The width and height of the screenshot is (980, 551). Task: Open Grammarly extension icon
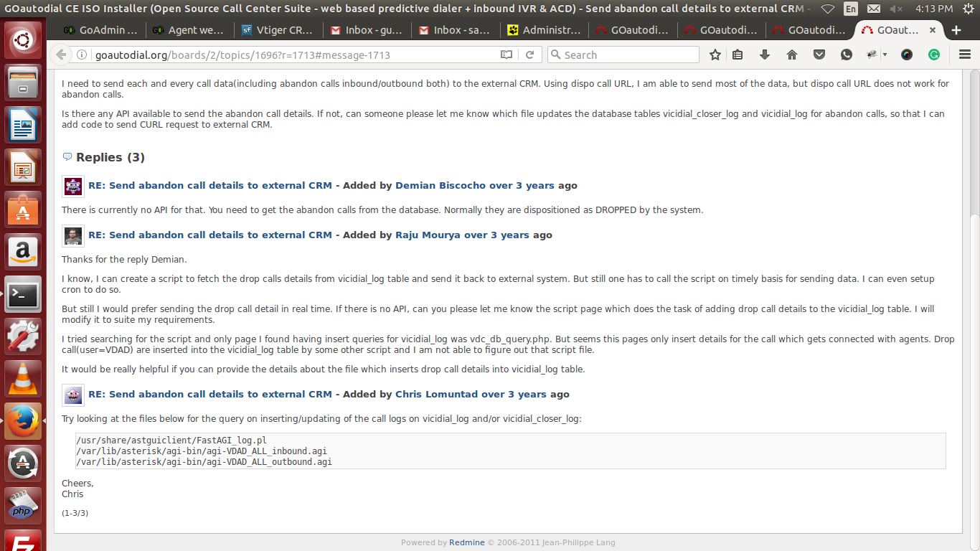click(x=934, y=55)
